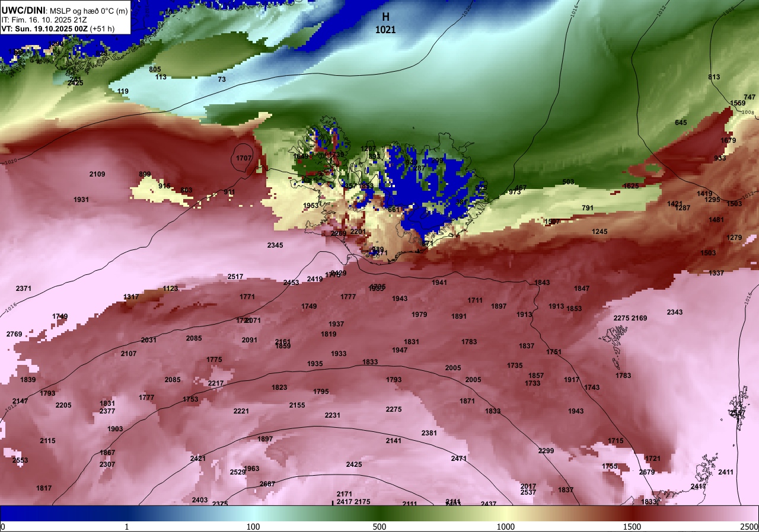This screenshot has width=759, height=532.
Task: Select the 2769 height value
Action: [x=14, y=334]
